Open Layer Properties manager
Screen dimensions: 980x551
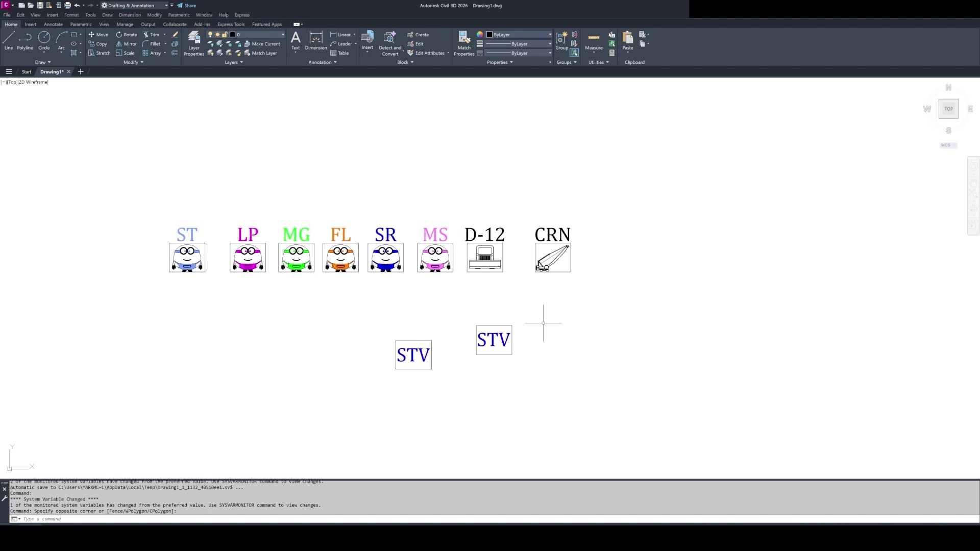[x=194, y=43]
